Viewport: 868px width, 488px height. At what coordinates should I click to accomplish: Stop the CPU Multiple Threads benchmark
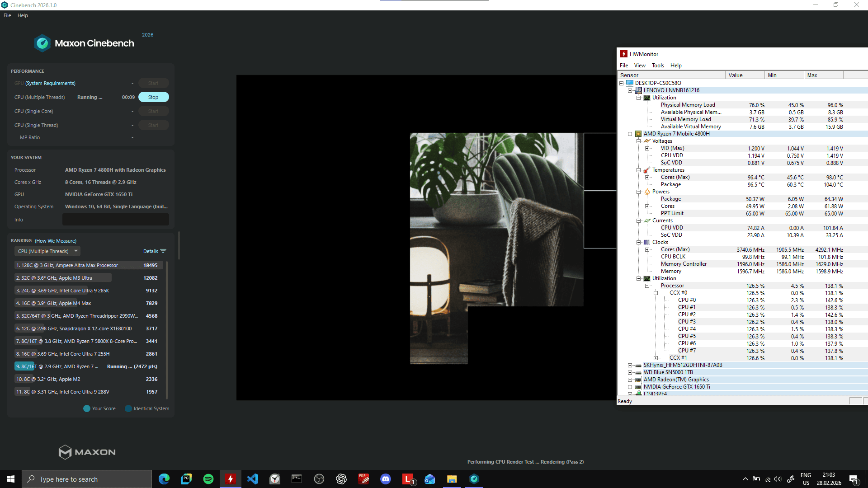(x=153, y=97)
